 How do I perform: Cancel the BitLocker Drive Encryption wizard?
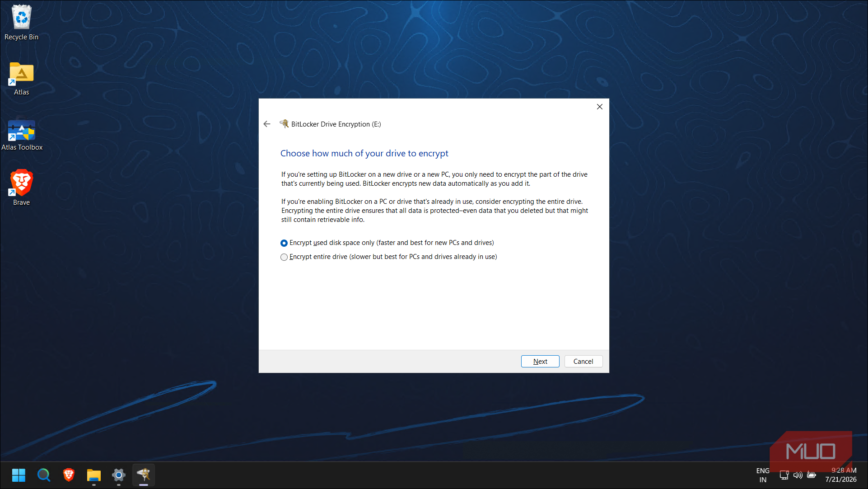[x=583, y=362]
